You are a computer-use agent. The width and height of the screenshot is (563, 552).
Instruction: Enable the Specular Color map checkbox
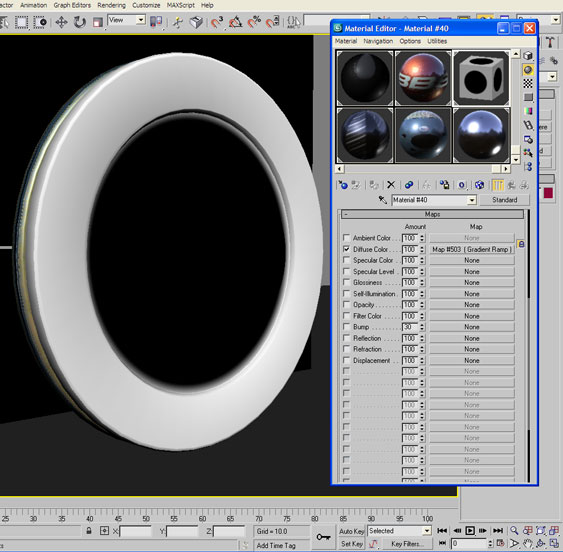346,260
